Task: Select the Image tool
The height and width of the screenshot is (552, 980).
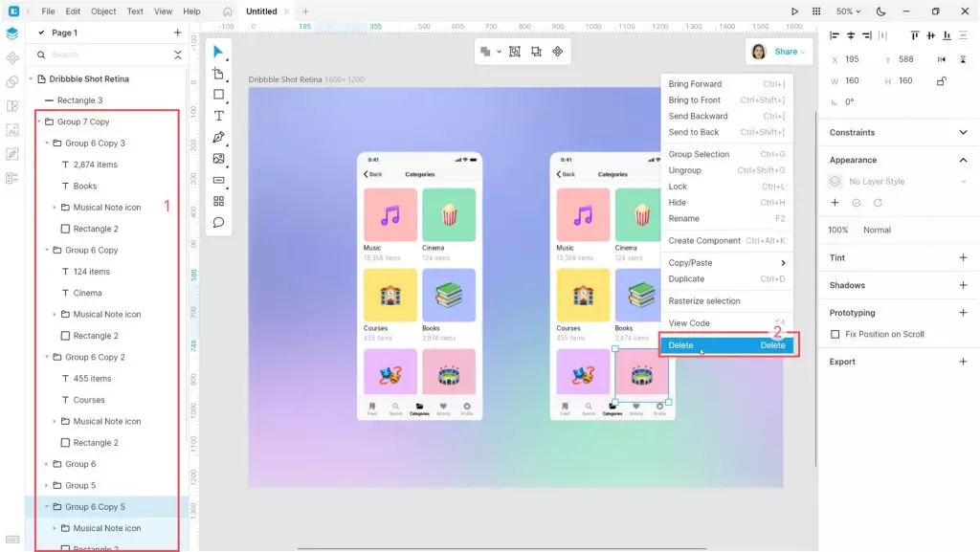Action: [218, 159]
